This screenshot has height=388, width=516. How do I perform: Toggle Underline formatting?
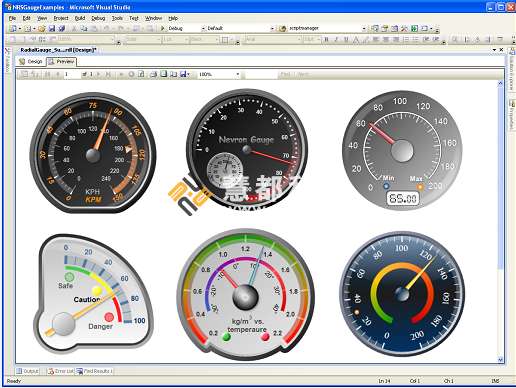(346, 39)
